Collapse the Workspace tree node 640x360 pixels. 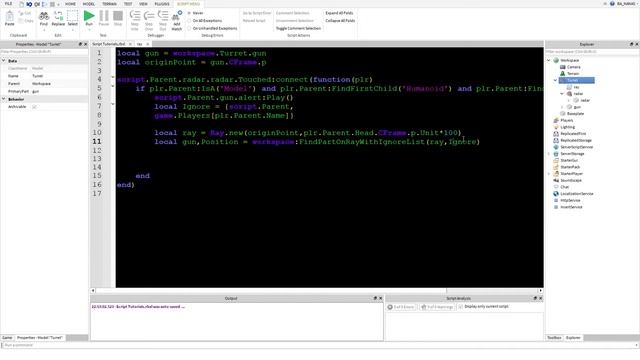[549, 60]
